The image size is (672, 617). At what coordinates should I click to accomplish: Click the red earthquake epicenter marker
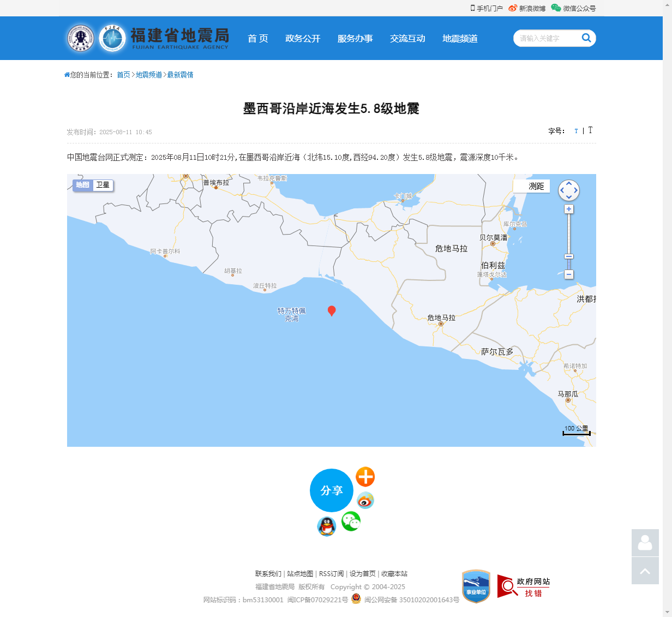(x=331, y=310)
